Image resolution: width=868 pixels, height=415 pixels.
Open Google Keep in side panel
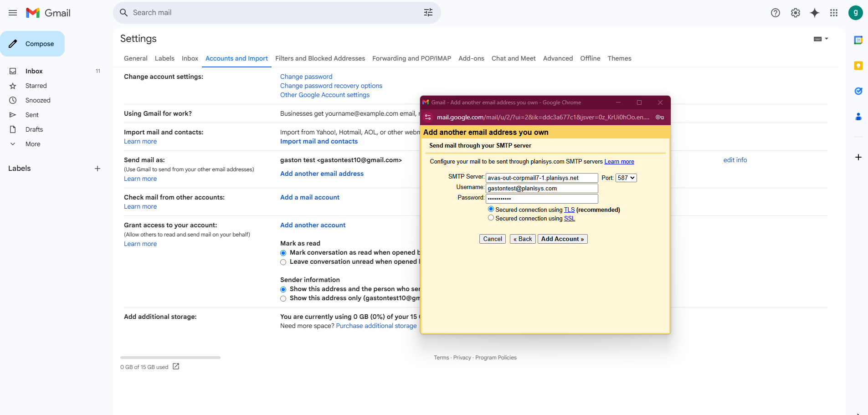point(858,66)
